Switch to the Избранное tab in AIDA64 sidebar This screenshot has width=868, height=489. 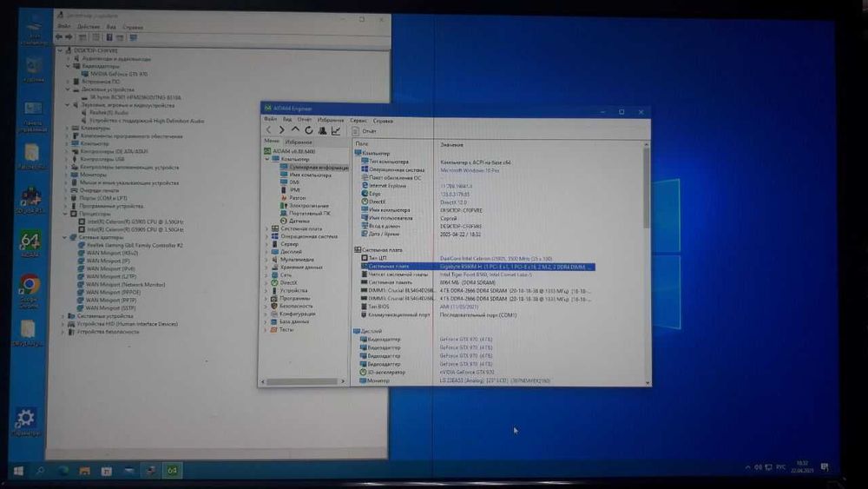[x=299, y=142]
